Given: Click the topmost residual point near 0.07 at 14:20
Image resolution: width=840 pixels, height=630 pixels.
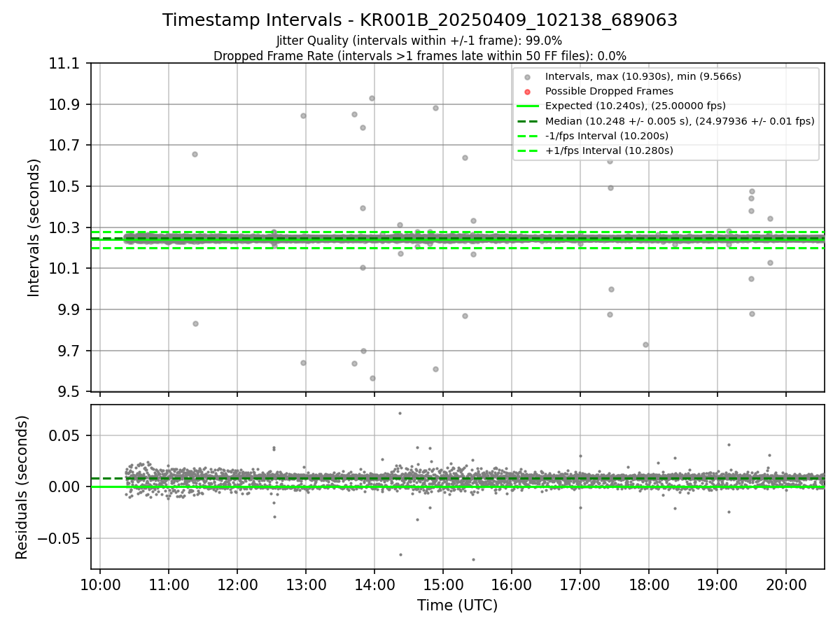Looking at the screenshot, I should tap(400, 413).
